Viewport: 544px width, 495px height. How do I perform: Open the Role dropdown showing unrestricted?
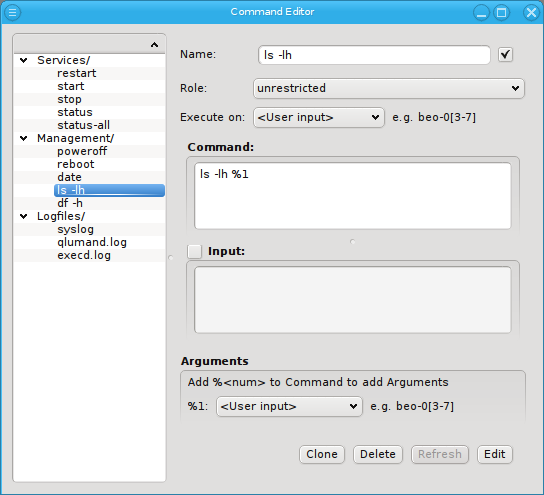pyautogui.click(x=389, y=88)
